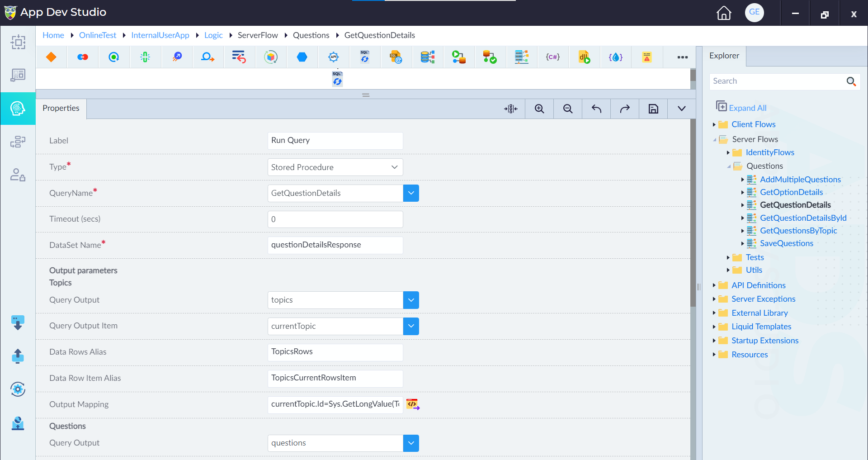Click the Timeout (secs) input field
Viewport: 868px width, 460px height.
click(x=335, y=219)
